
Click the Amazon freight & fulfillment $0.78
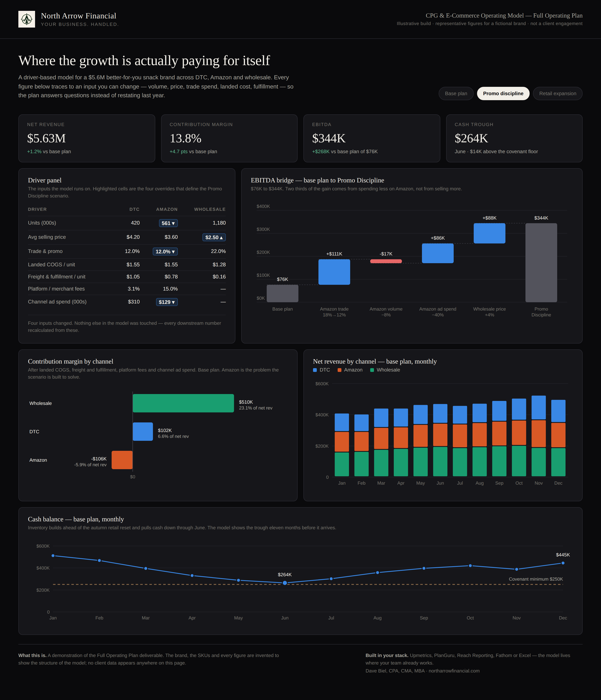pos(171,277)
